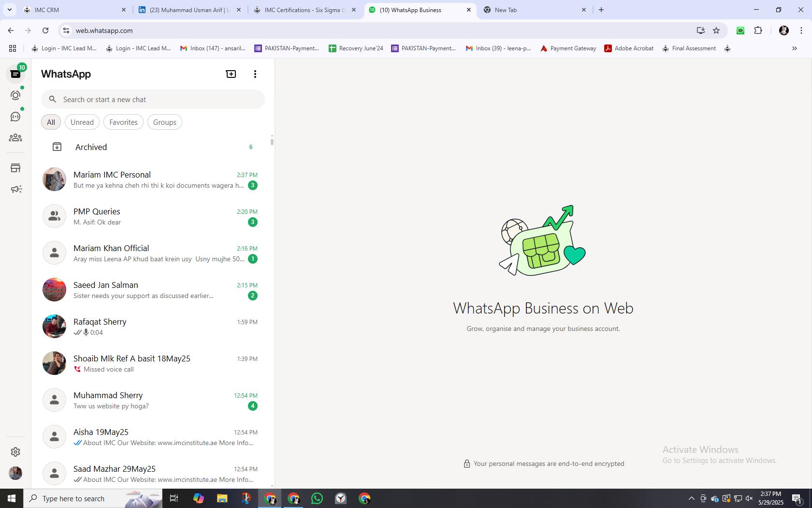This screenshot has height=508, width=812.
Task: Open Recovery June'24 bookmark
Action: pos(356,48)
